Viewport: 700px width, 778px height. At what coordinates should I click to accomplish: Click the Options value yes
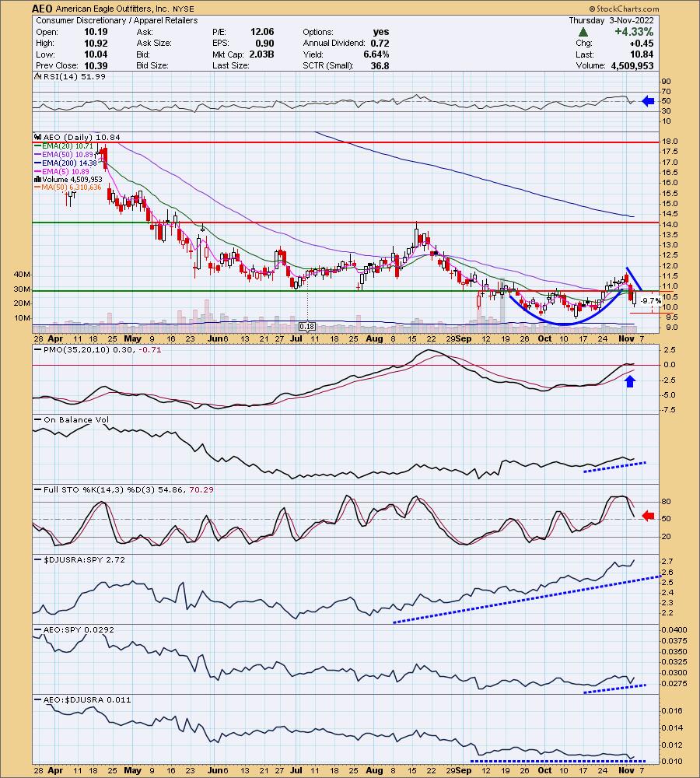click(x=381, y=32)
